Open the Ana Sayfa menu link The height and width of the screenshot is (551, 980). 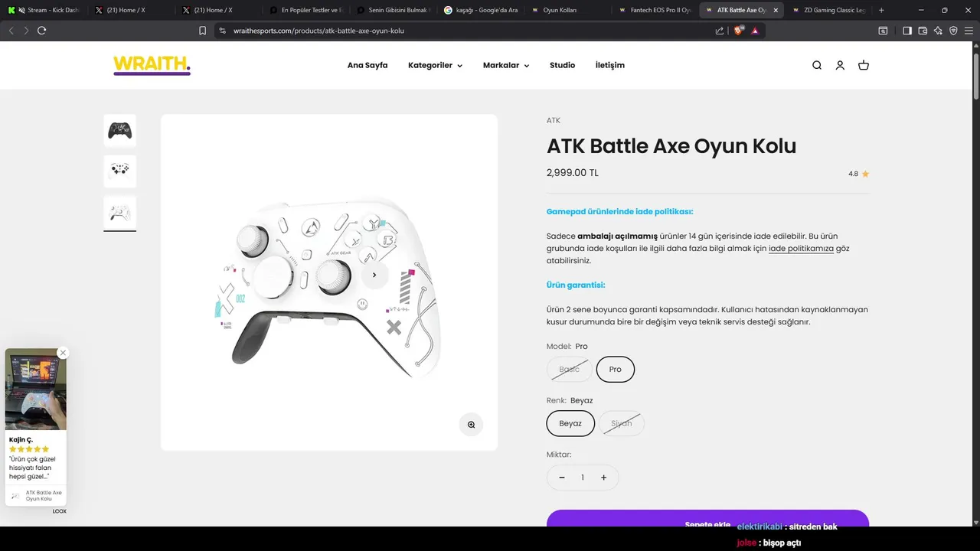(367, 65)
